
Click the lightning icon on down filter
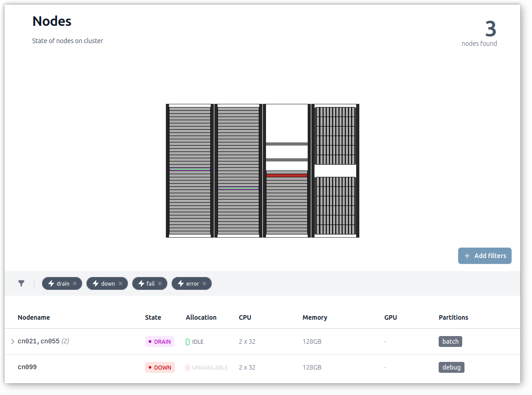coord(96,283)
